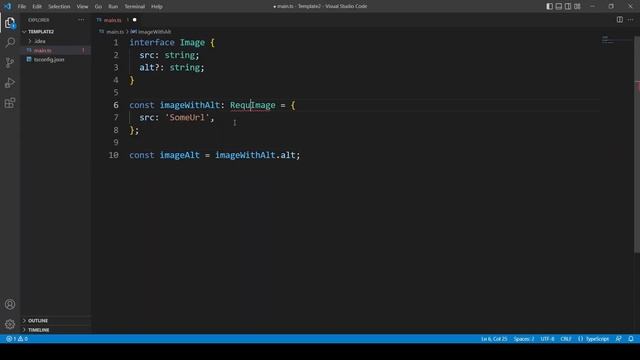Click the feedback icon in status bar
Image resolution: width=640 pixels, height=360 pixels.
click(619, 339)
